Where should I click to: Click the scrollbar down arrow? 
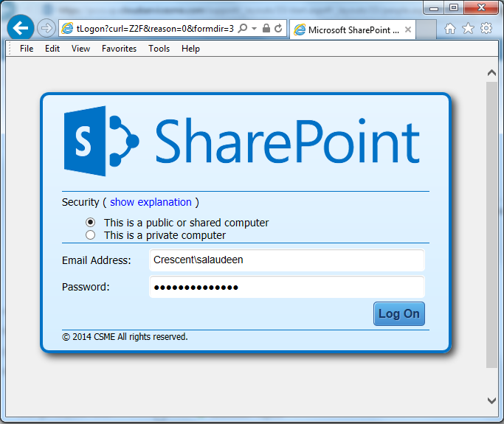point(491,400)
